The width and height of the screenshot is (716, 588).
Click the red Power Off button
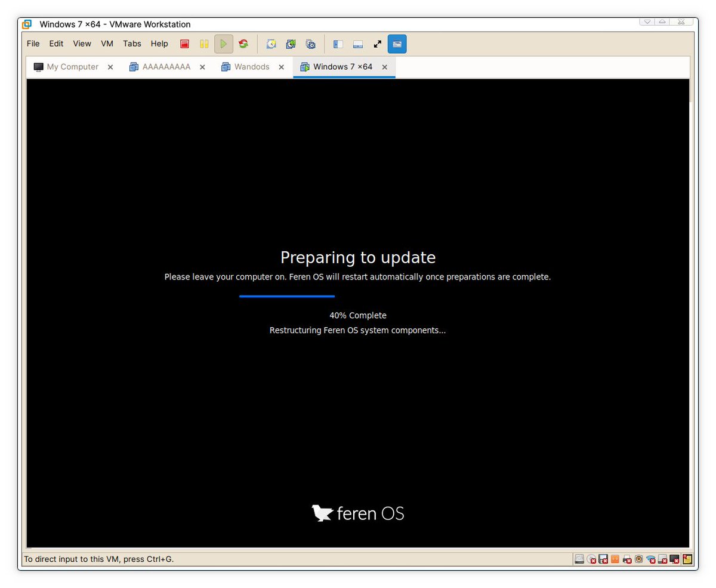point(184,44)
